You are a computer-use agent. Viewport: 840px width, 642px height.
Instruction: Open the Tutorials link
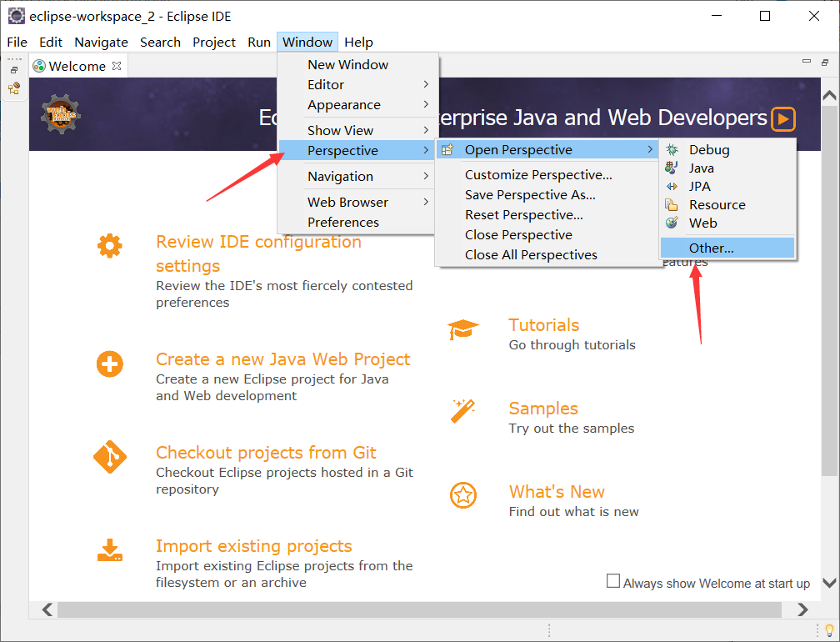[543, 325]
